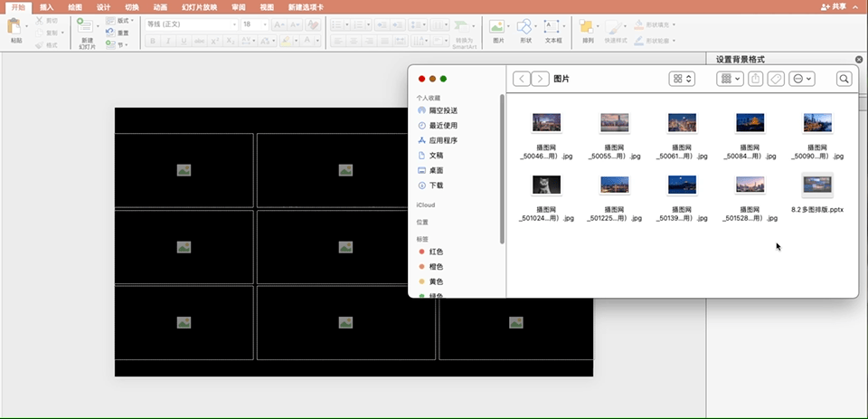Click the Finder forward arrow

tap(541, 79)
